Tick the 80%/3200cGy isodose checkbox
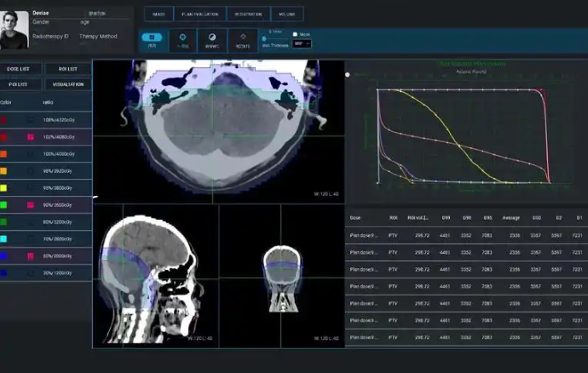 [x=31, y=222]
